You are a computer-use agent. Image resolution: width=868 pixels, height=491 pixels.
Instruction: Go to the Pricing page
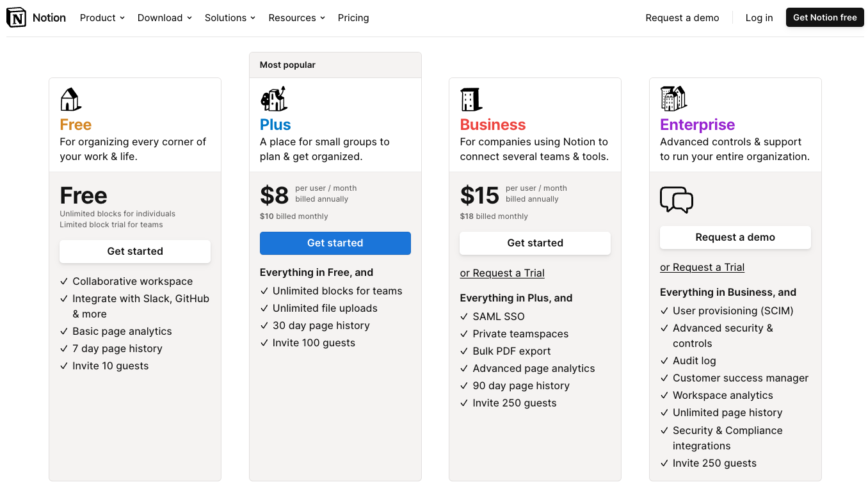[353, 18]
